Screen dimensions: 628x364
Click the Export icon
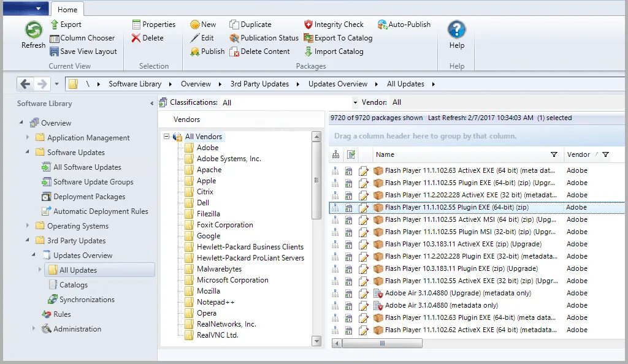tap(55, 25)
